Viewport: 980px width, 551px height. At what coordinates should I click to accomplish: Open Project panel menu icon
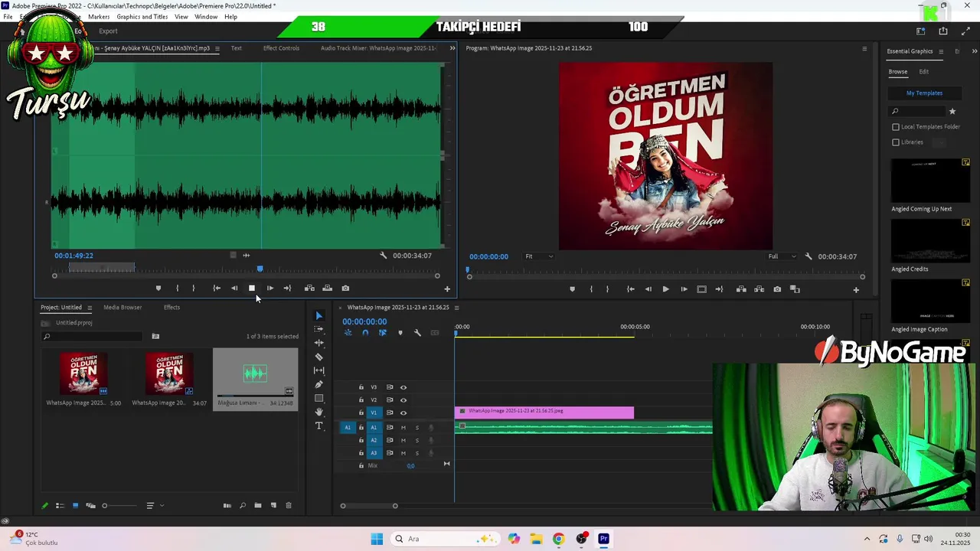coord(90,308)
